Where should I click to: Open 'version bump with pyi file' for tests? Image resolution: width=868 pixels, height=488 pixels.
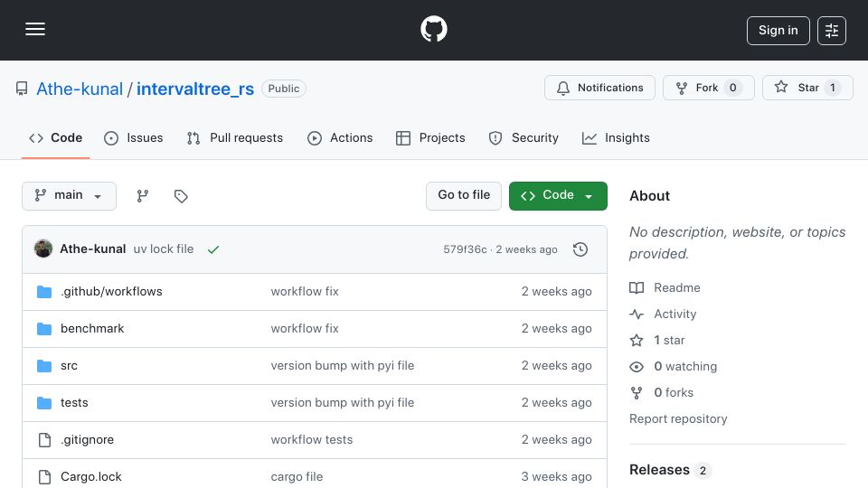342,403
